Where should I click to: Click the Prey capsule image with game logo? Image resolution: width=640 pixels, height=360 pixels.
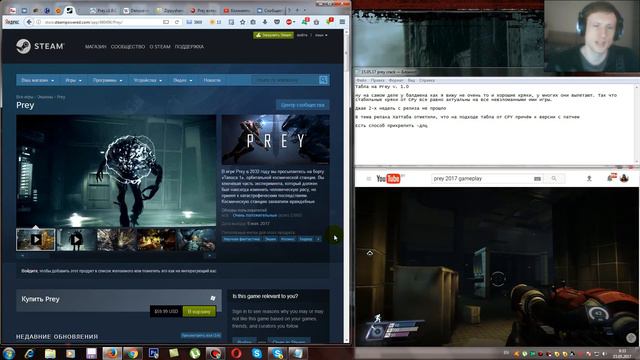276,140
